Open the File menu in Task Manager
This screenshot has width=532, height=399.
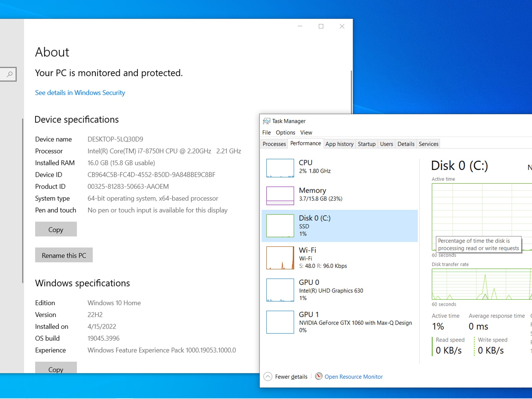point(266,132)
